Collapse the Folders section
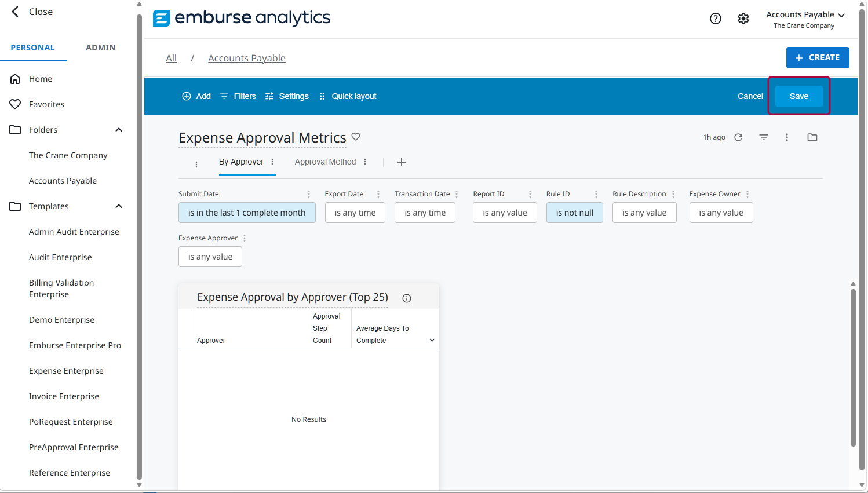This screenshot has height=493, width=868. tap(119, 130)
